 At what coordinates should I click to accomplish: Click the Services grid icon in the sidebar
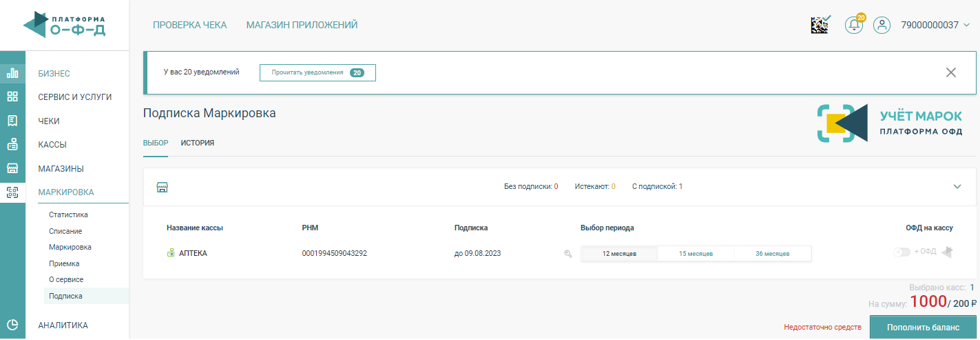12,97
